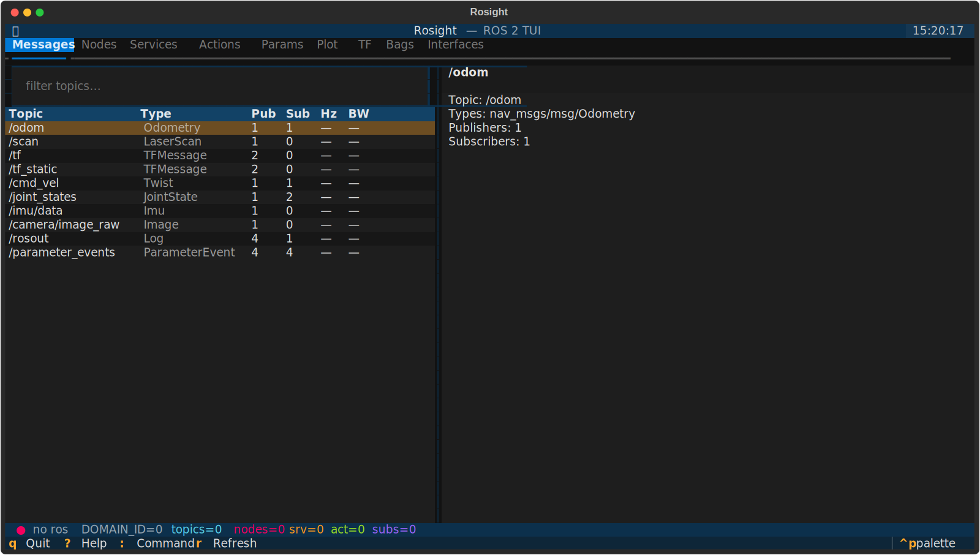Viewport: 980px width, 555px height.
Task: Click the Types: nav_msgs/msg/Odometry line
Action: click(x=541, y=114)
